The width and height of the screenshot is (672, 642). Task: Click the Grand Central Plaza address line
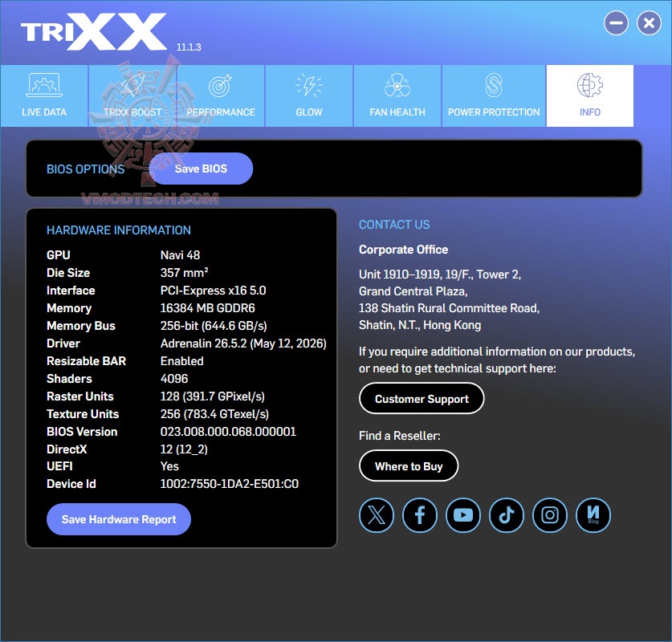[x=413, y=291]
